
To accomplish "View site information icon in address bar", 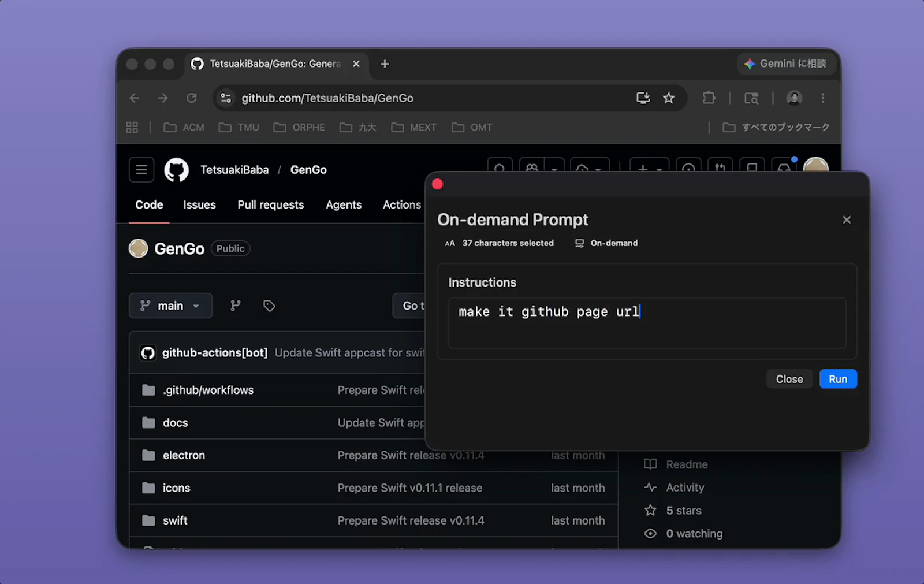I will pyautogui.click(x=226, y=98).
